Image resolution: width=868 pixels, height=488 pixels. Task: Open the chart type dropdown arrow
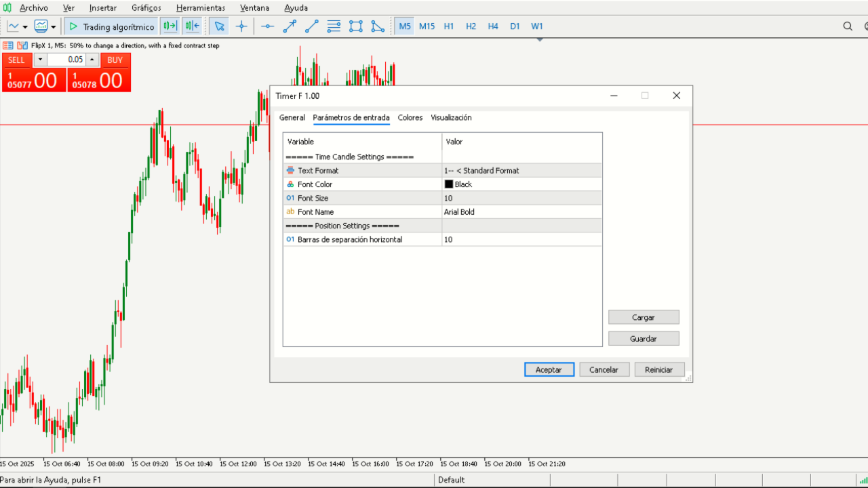pos(26,26)
